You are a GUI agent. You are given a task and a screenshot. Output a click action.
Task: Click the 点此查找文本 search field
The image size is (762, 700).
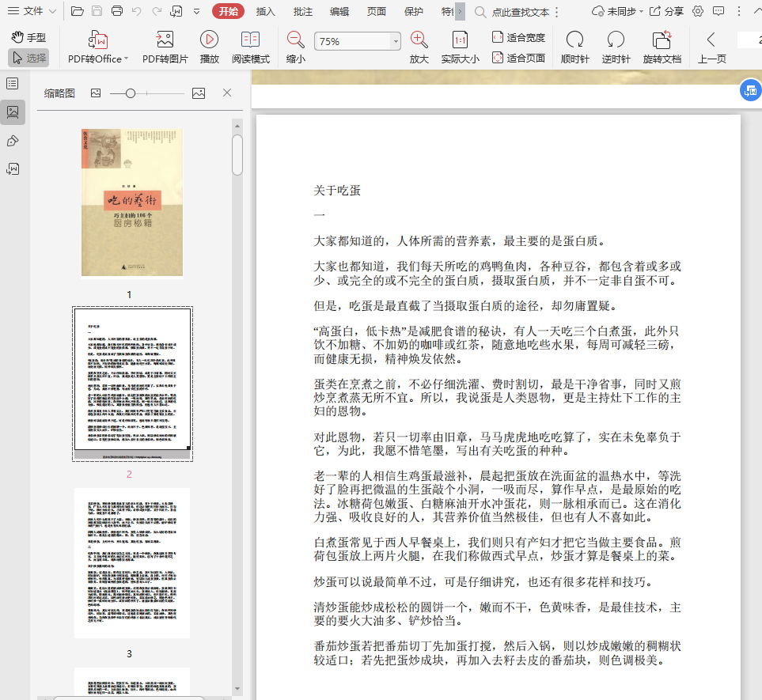coord(520,12)
